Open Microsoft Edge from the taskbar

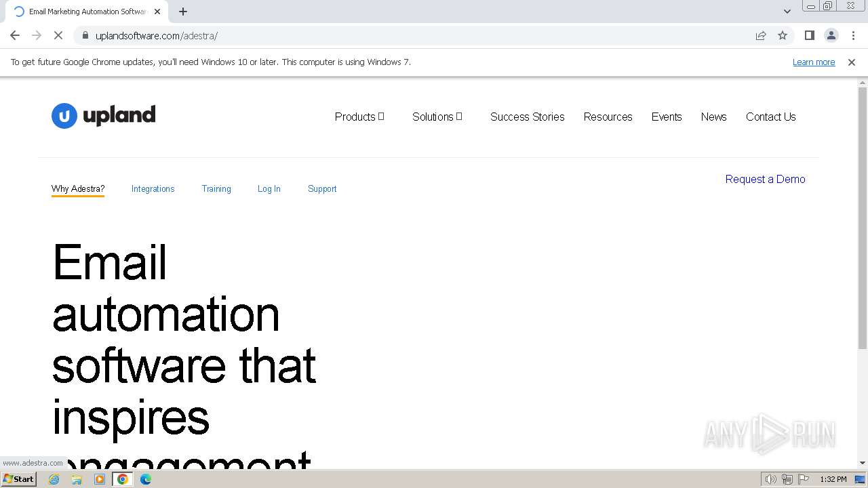tap(146, 479)
